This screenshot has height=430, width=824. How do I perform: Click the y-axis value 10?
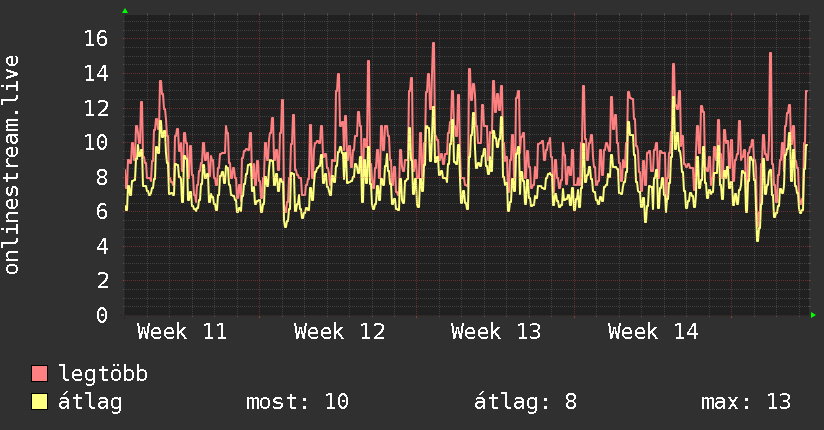point(96,142)
